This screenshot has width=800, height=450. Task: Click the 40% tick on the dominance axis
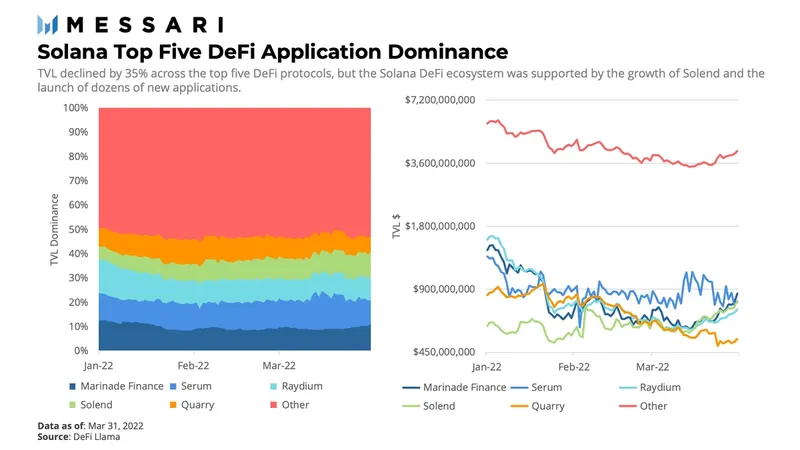[78, 254]
